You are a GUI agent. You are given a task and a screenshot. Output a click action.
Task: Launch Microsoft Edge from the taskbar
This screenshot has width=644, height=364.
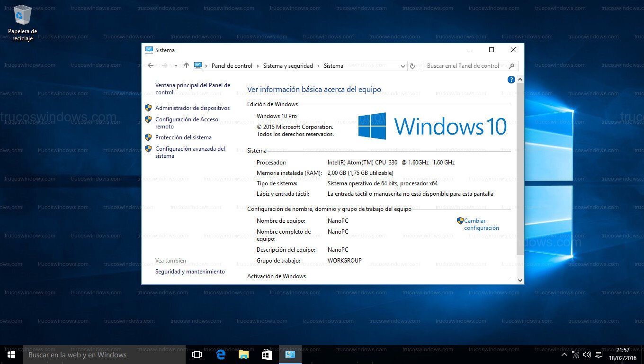[220, 354]
